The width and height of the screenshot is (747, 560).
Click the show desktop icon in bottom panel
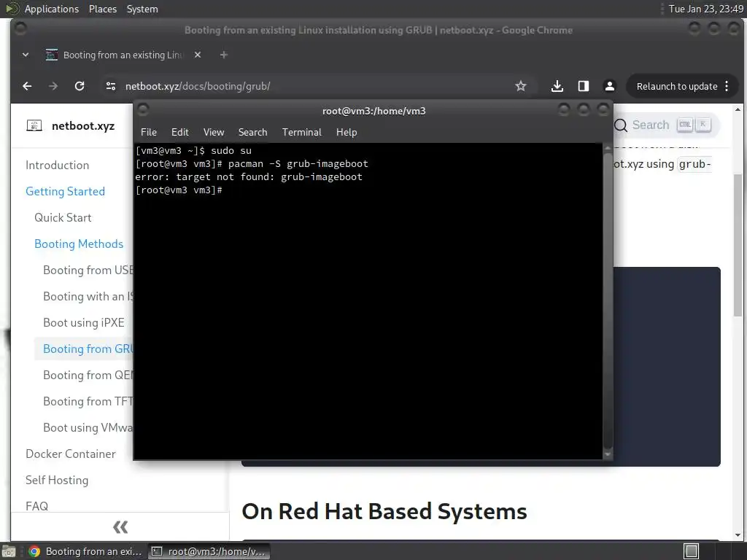[8, 551]
